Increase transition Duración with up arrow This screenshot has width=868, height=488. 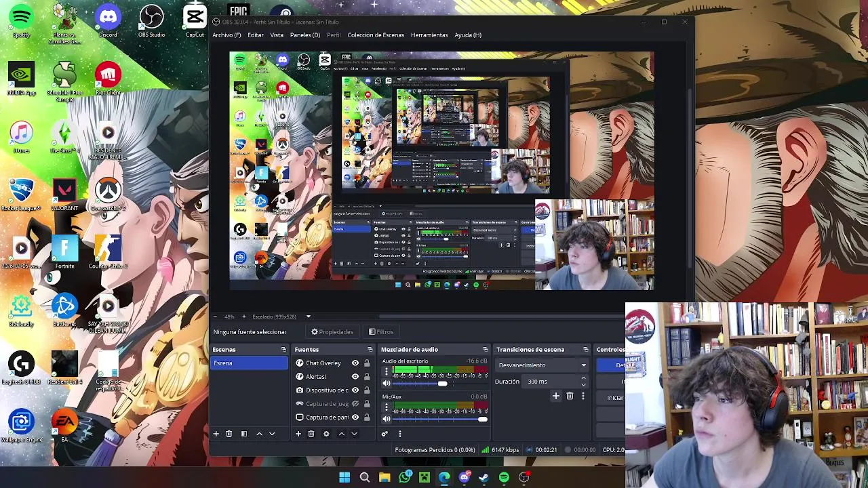(x=583, y=378)
